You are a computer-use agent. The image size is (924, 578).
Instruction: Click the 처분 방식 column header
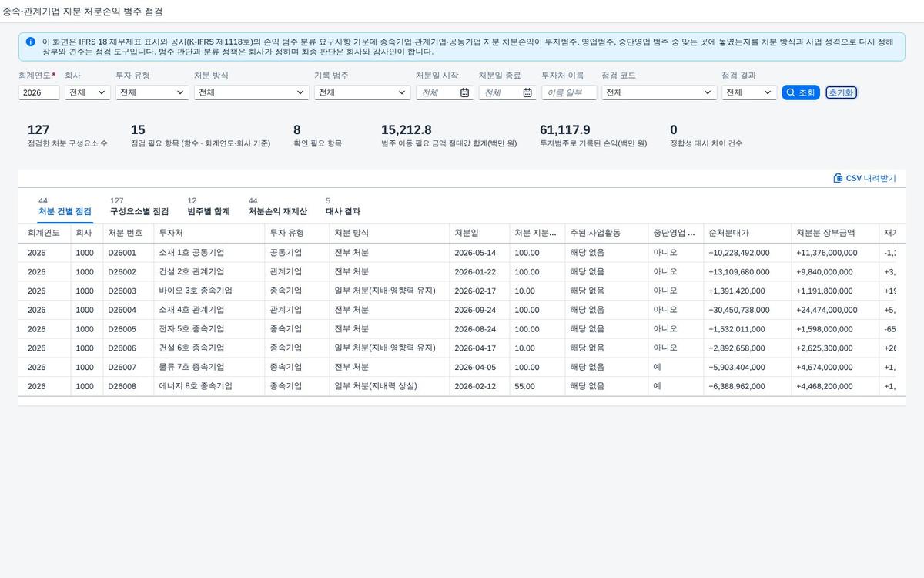coord(389,233)
